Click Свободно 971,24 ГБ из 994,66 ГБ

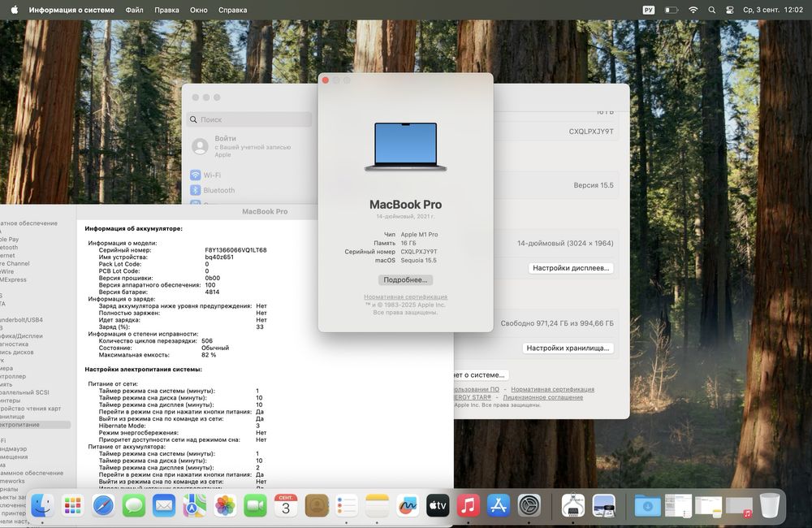coord(557,323)
